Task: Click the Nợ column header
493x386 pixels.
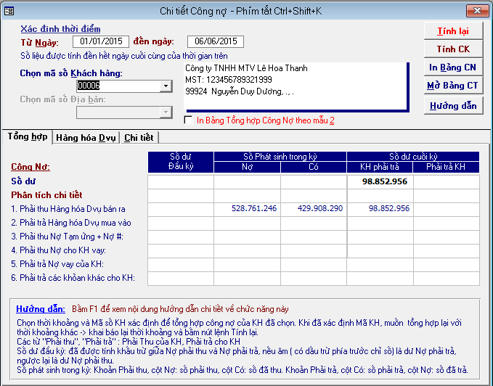Action: 247,167
